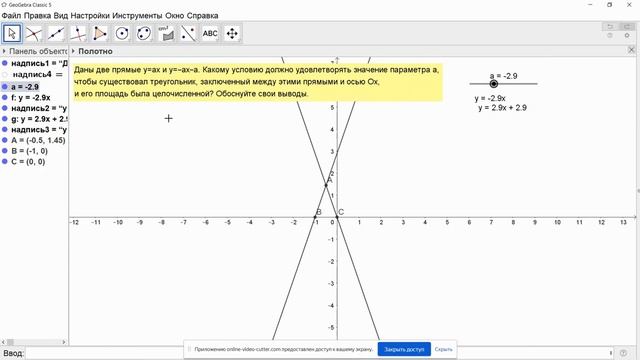Hide line g: y = 2.9x + 2.9
Screen dimensions: 640x360
4,119
